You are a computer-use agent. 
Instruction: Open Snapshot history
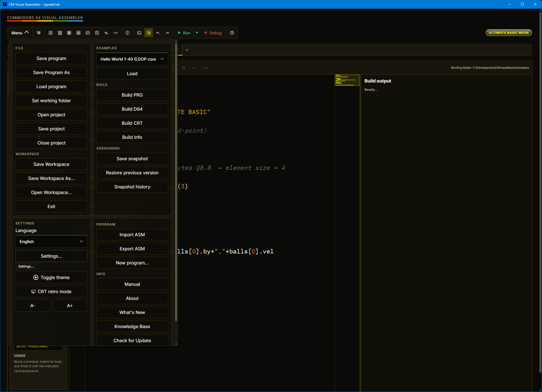click(132, 187)
